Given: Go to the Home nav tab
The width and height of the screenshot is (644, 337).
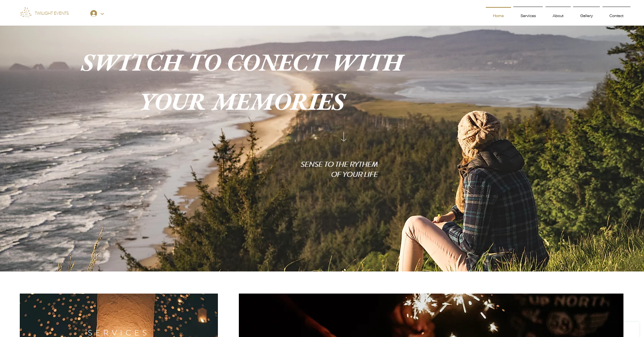Looking at the screenshot, I should pyautogui.click(x=498, y=16).
